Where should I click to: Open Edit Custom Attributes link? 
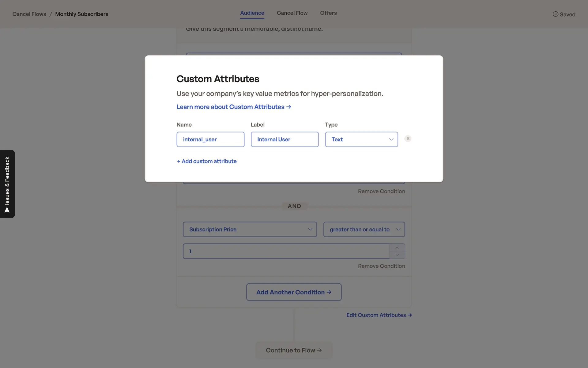click(x=379, y=315)
